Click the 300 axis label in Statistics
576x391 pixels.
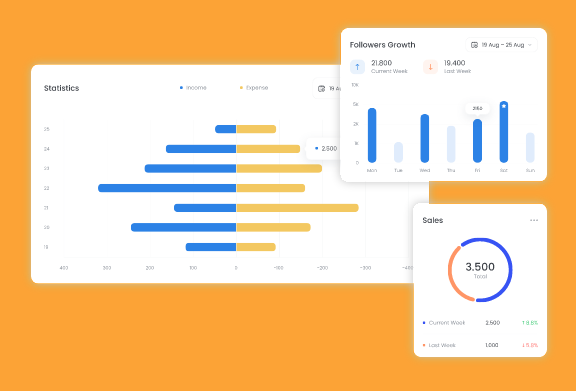point(107,268)
